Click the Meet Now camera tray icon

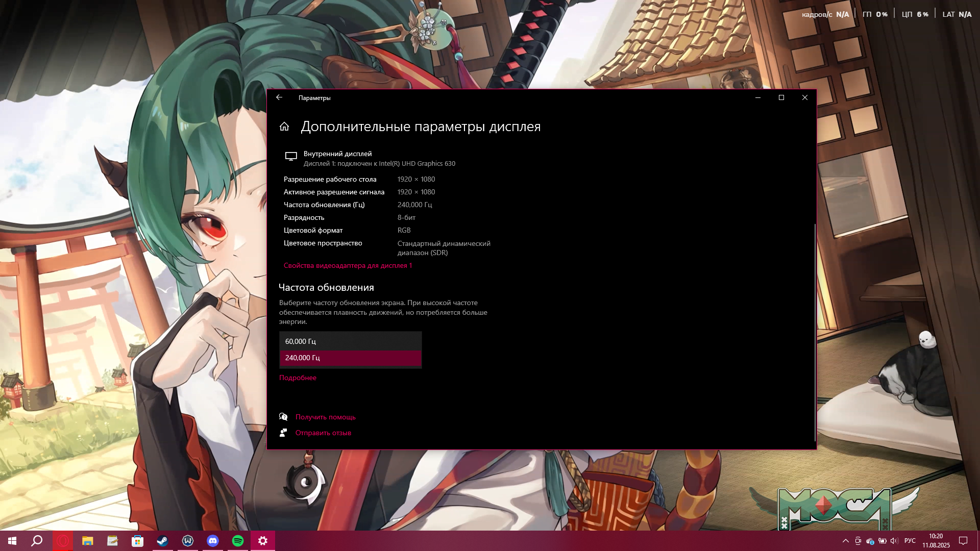[858, 541]
